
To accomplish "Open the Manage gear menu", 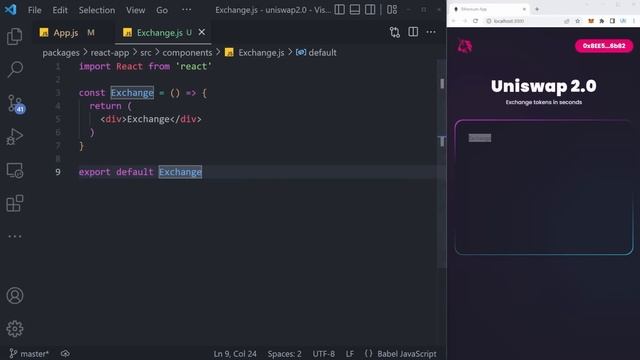I will pyautogui.click(x=15, y=329).
